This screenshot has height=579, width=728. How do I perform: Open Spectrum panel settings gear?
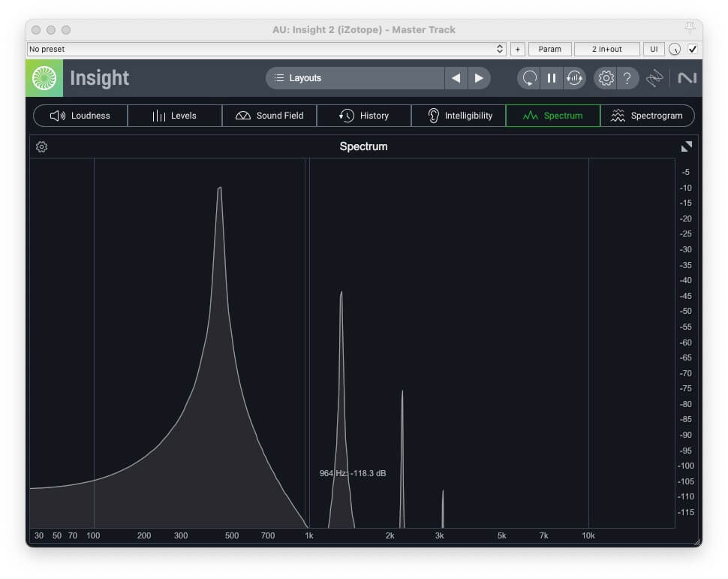(x=42, y=147)
